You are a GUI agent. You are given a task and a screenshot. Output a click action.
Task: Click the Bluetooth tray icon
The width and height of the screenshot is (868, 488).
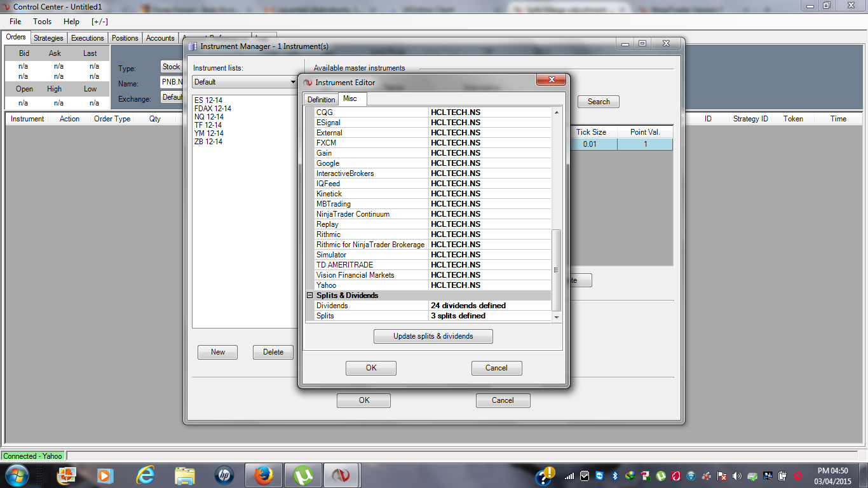[614, 475]
